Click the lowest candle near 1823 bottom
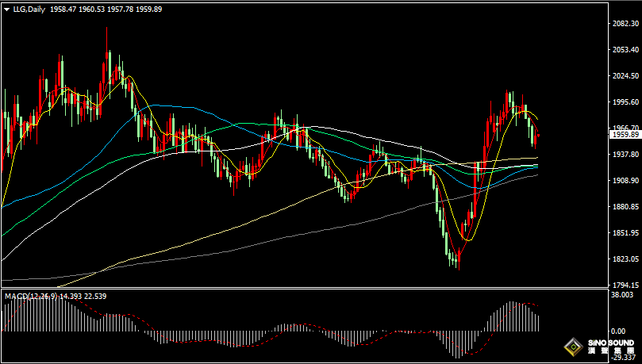Image resolution: width=642 pixels, height=364 pixels. (458, 264)
